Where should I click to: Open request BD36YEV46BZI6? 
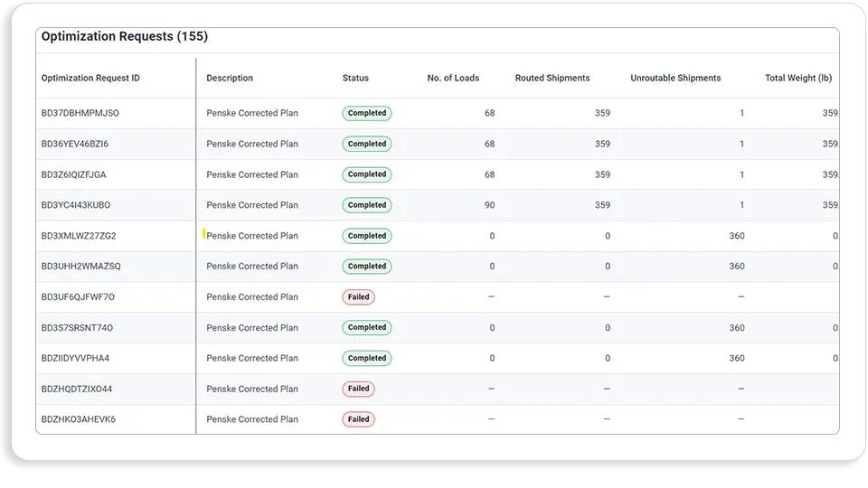pos(75,145)
